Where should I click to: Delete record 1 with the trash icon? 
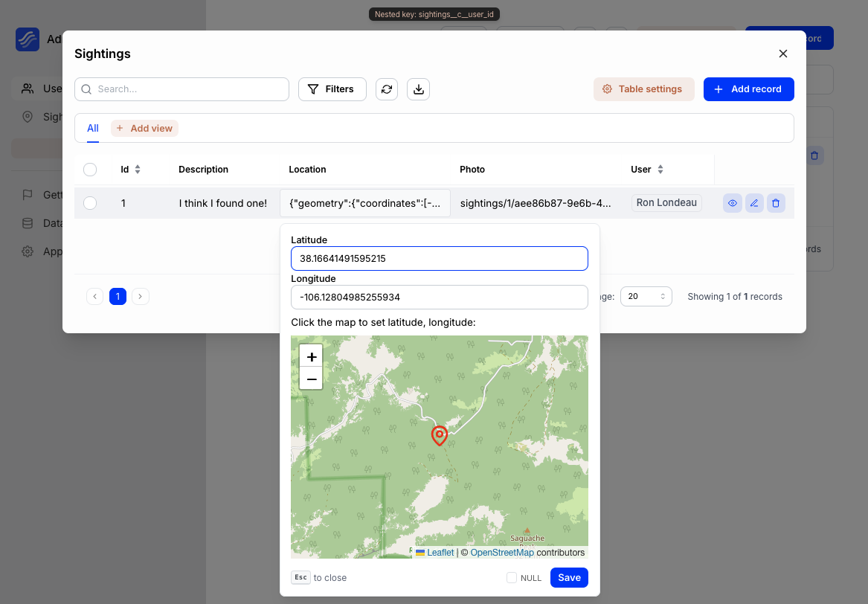click(x=776, y=202)
